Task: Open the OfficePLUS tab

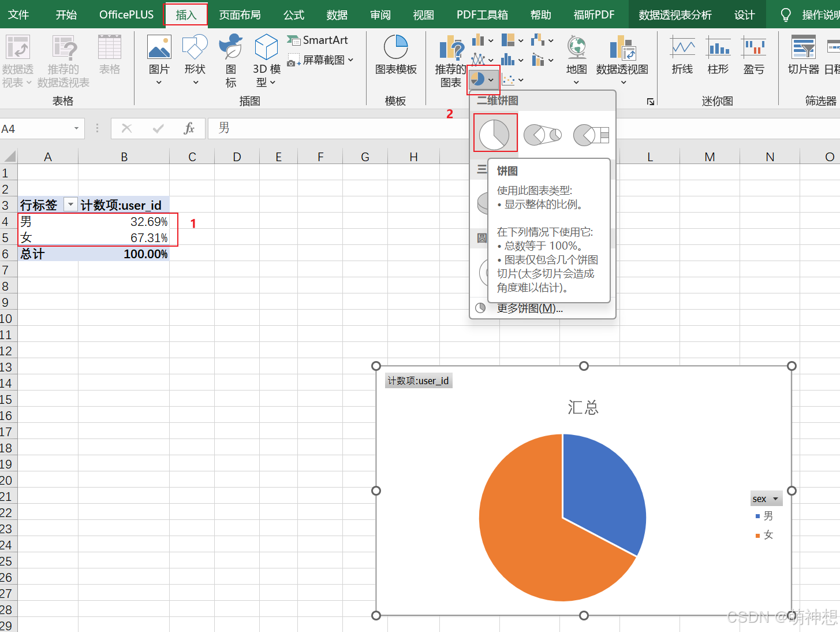Action: tap(126, 14)
